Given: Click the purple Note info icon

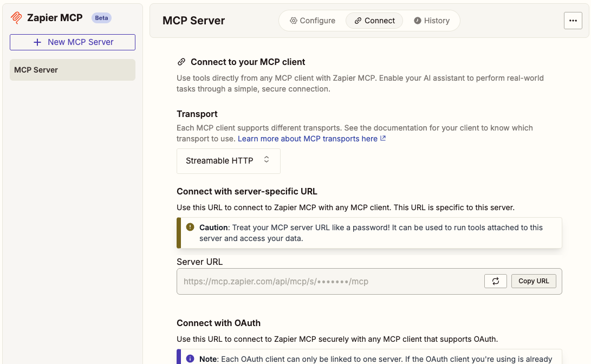Looking at the screenshot, I should click(x=190, y=359).
